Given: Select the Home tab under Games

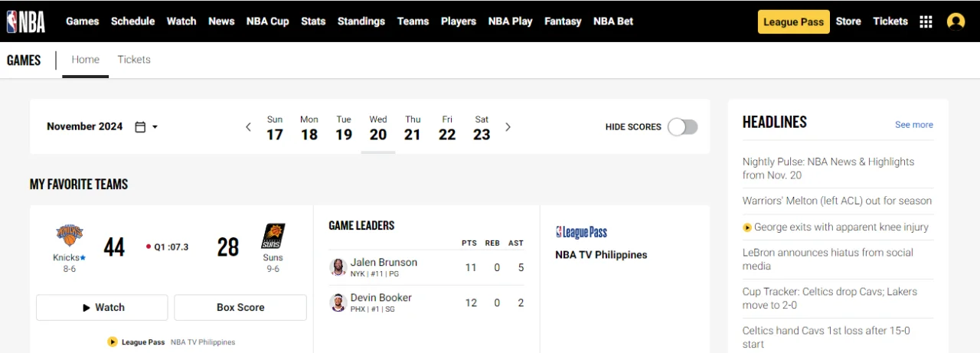Looking at the screenshot, I should [86, 60].
